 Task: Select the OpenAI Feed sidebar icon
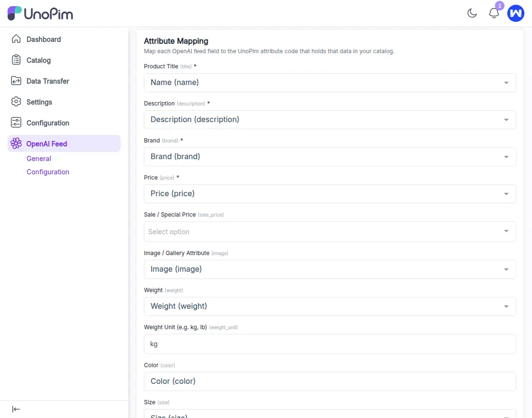pos(16,143)
